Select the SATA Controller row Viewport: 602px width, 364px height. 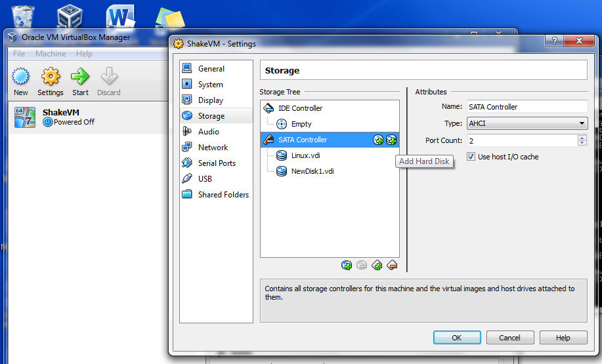[330, 140]
